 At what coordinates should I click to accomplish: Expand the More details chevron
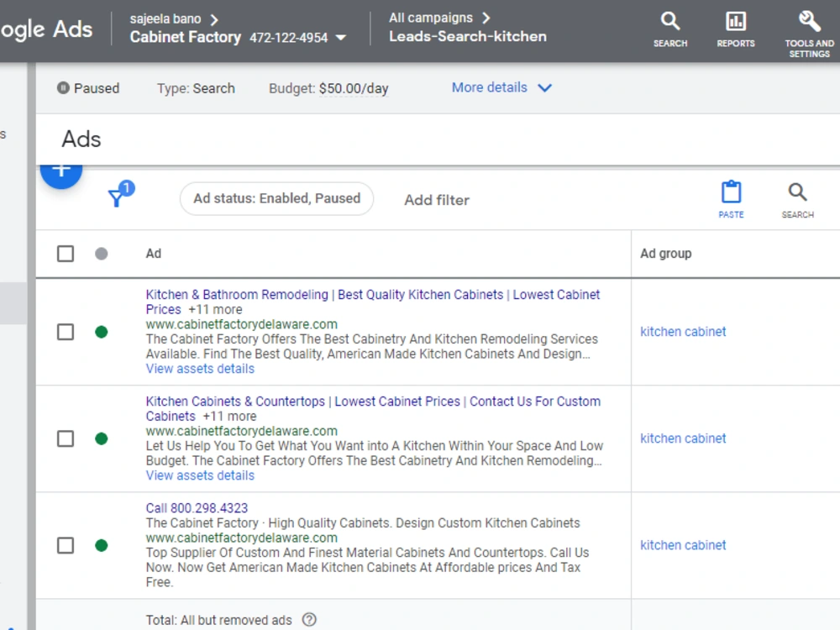(x=545, y=88)
